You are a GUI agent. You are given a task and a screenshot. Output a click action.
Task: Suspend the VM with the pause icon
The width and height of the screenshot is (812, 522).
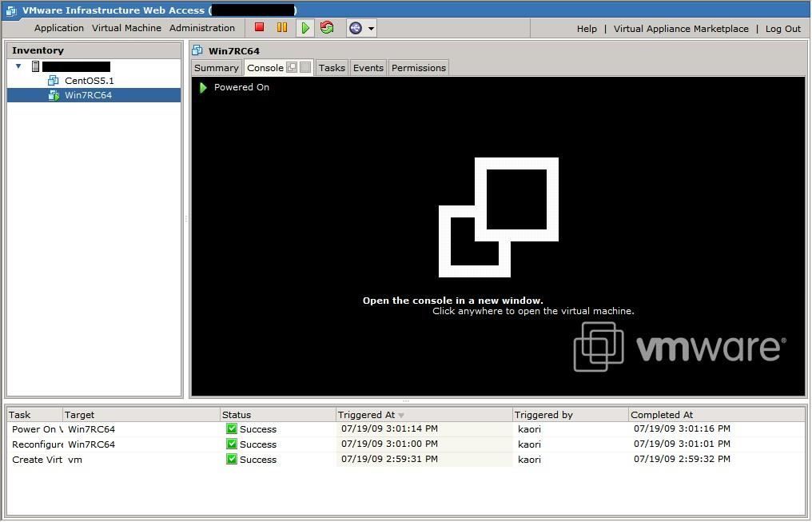[282, 27]
